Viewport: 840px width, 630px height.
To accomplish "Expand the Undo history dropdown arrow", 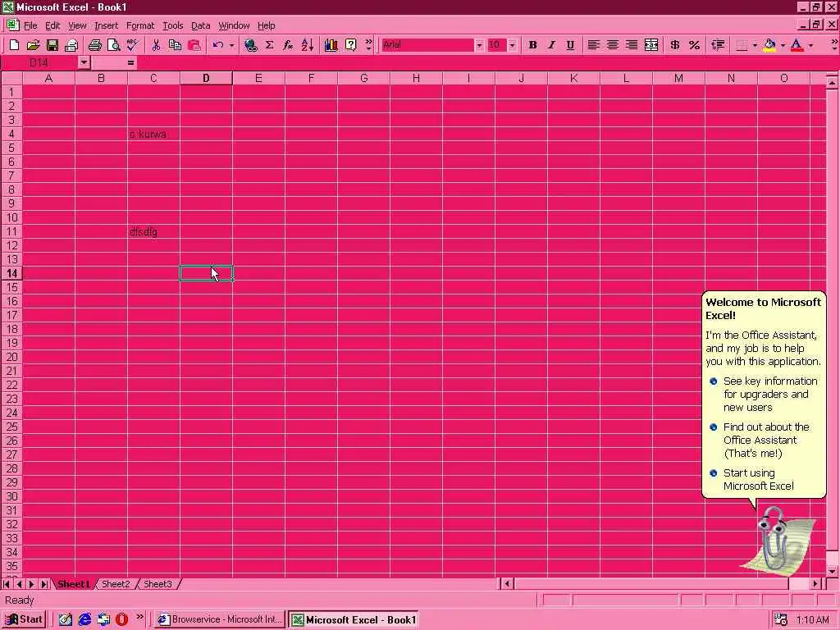I will (x=231, y=45).
